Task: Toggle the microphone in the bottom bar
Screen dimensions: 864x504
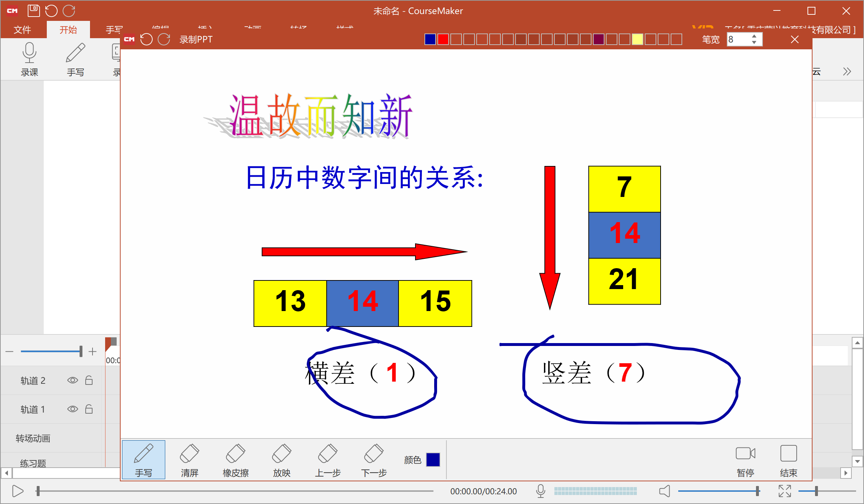Action: pyautogui.click(x=540, y=490)
